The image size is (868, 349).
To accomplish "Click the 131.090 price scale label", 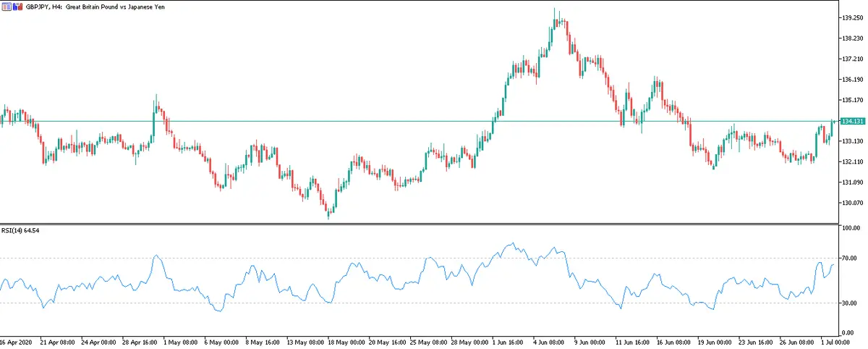I will tap(852, 182).
